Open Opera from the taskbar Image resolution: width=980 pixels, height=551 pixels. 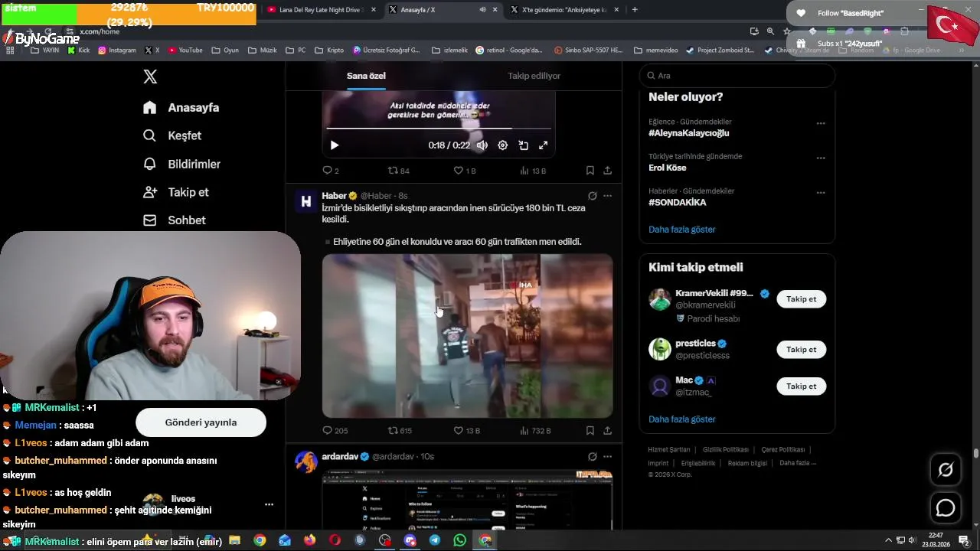tap(335, 540)
